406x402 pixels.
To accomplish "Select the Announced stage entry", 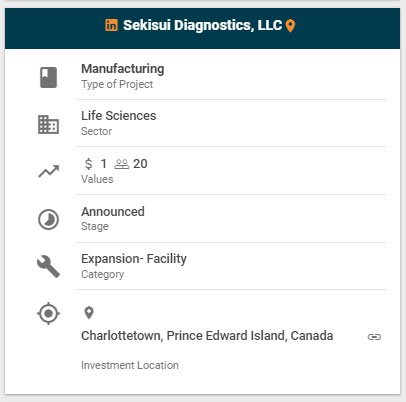I will click(113, 212).
